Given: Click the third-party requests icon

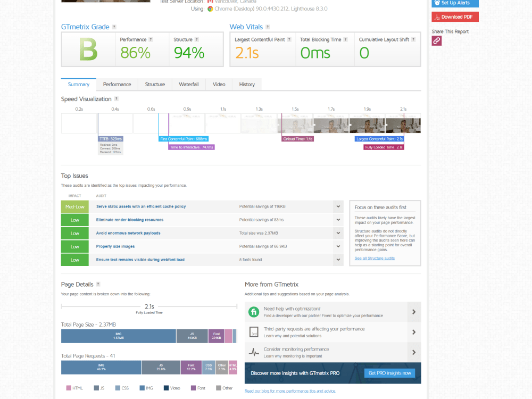Looking at the screenshot, I should pyautogui.click(x=254, y=332).
